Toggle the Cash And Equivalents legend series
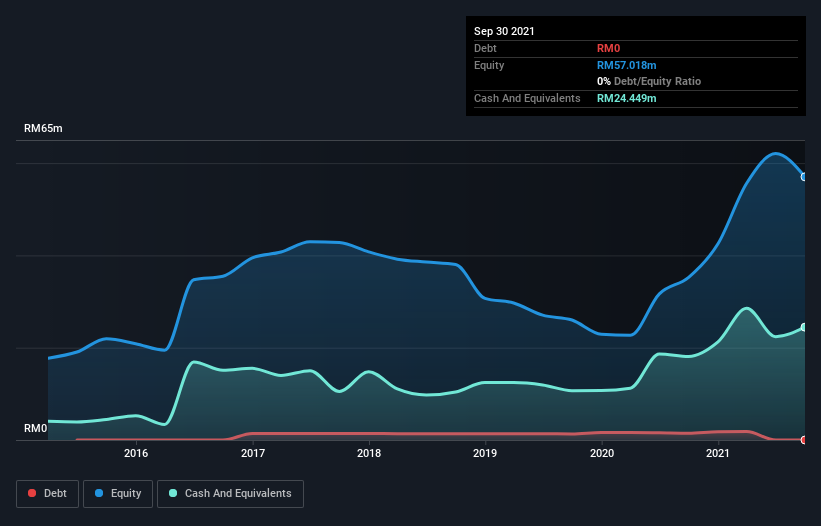This screenshot has width=821, height=526. click(230, 493)
